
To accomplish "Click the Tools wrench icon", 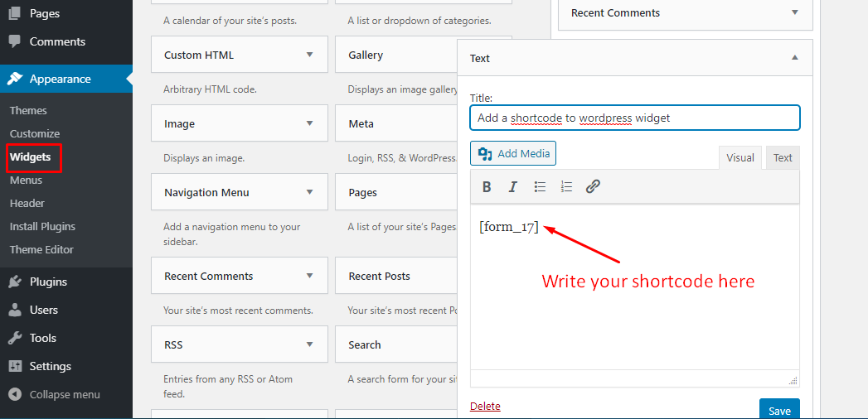I will [16, 339].
